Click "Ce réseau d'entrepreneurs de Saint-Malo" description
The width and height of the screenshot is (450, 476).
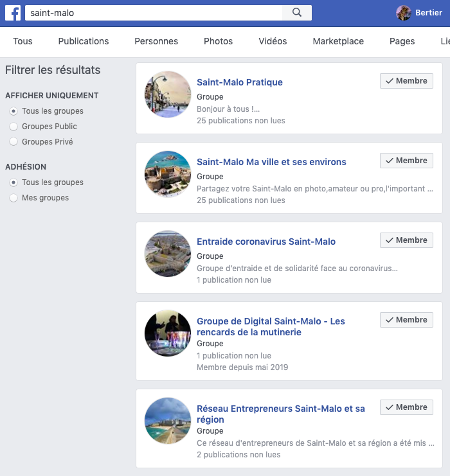point(316,443)
